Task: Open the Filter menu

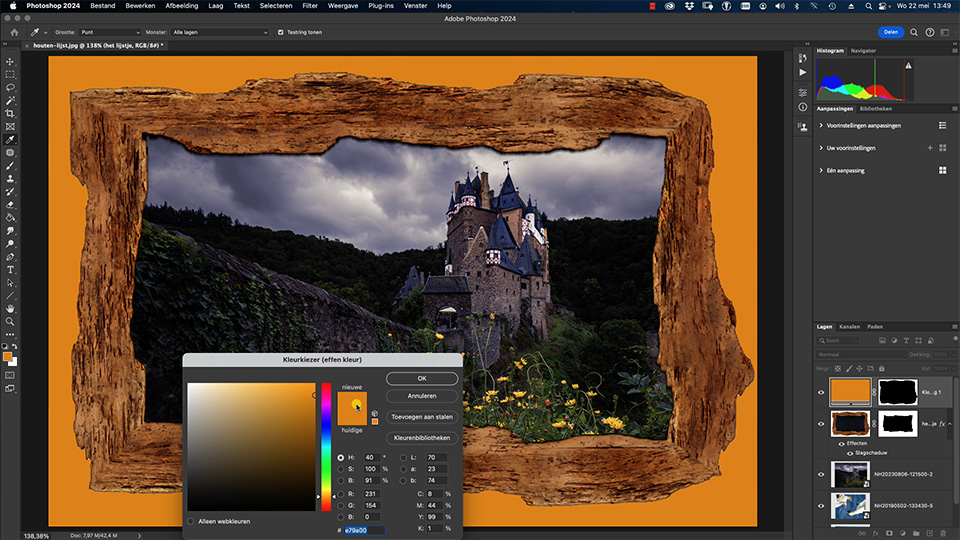Action: pos(310,6)
